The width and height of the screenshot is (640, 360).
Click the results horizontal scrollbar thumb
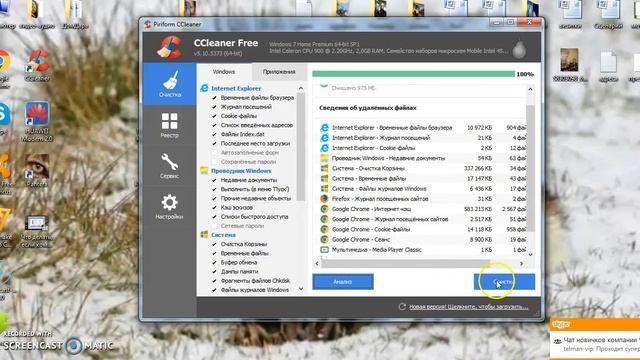[405, 264]
